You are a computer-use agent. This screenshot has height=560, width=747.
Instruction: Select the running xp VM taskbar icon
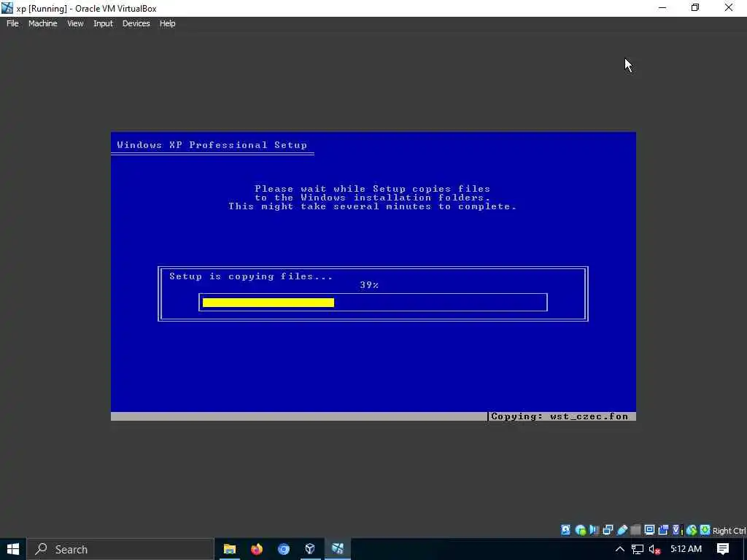(338, 549)
